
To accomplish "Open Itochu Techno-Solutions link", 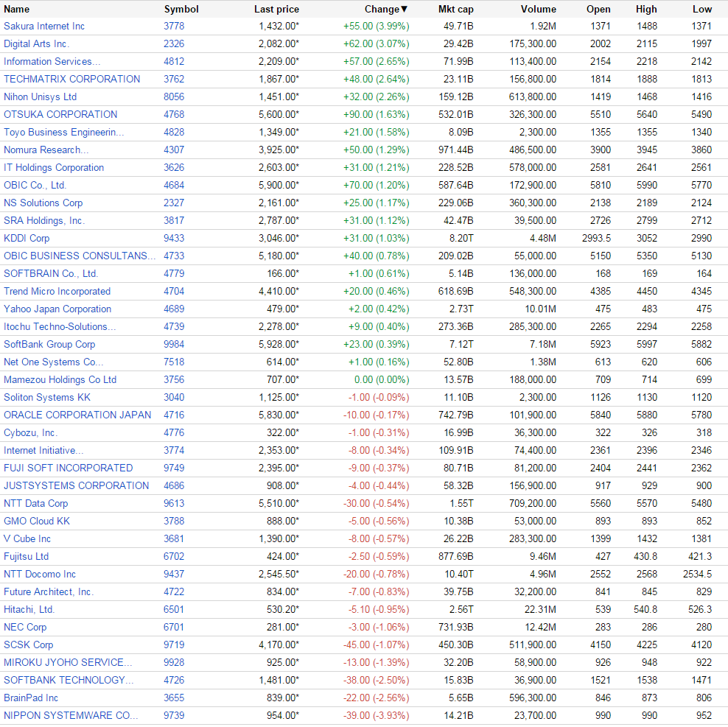I will (60, 327).
